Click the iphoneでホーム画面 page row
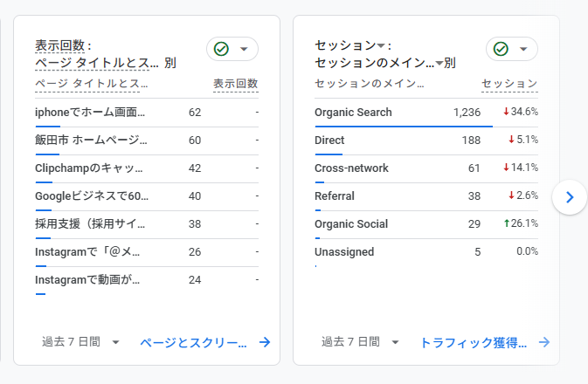588x384 pixels. (90, 113)
